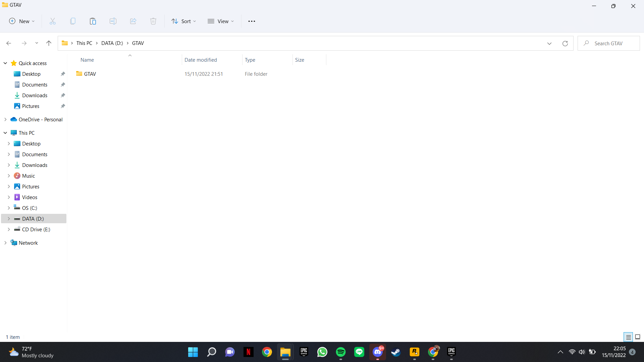The width and height of the screenshot is (644, 362).
Task: Go forward with the right arrow
Action: click(x=24, y=43)
